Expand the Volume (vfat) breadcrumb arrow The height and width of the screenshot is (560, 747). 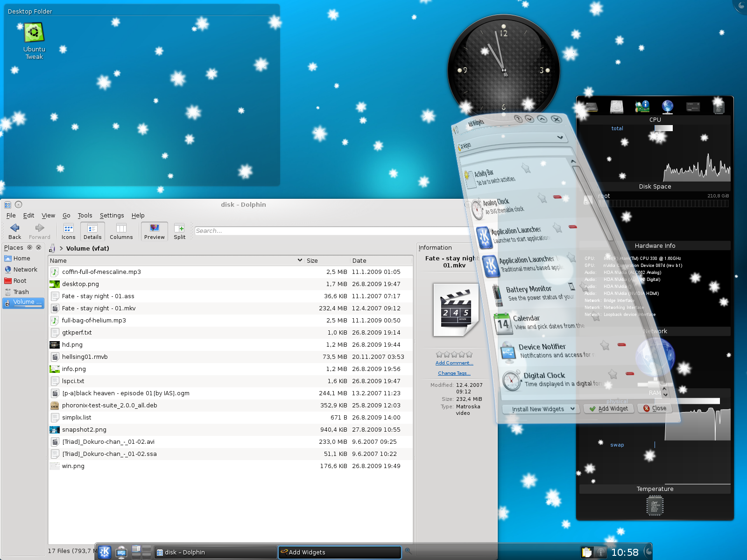click(61, 248)
